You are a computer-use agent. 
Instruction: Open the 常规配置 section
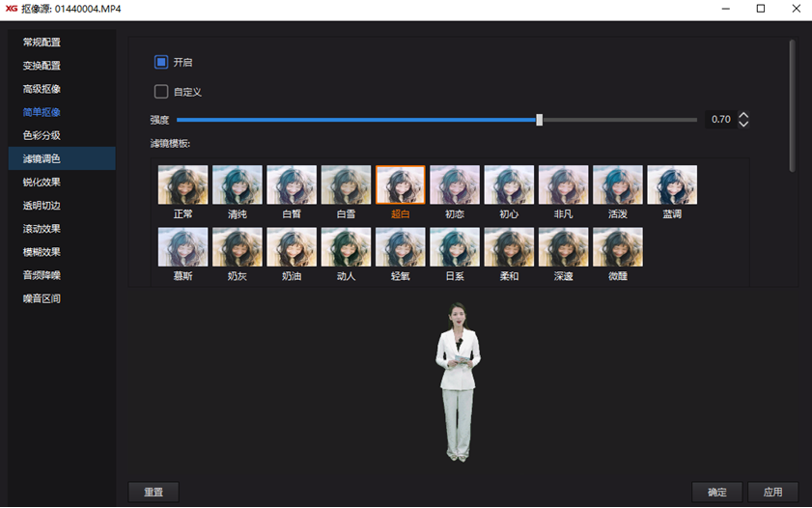click(62, 42)
